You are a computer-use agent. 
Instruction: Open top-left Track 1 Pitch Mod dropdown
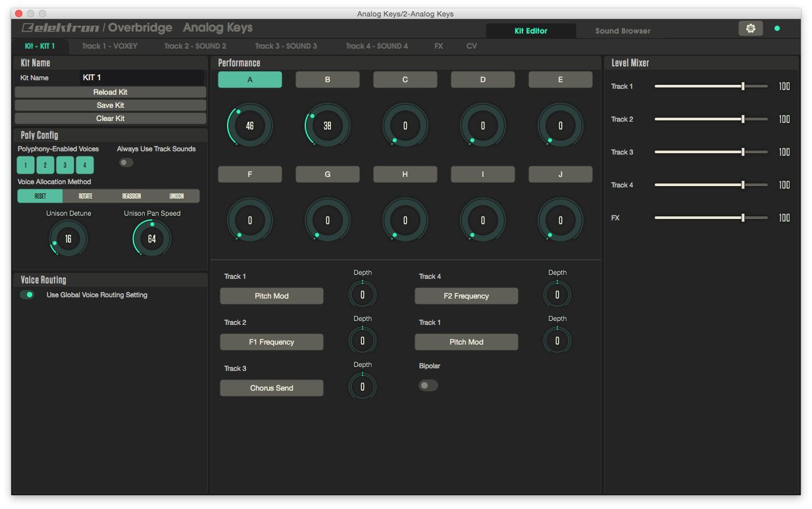[x=272, y=296]
